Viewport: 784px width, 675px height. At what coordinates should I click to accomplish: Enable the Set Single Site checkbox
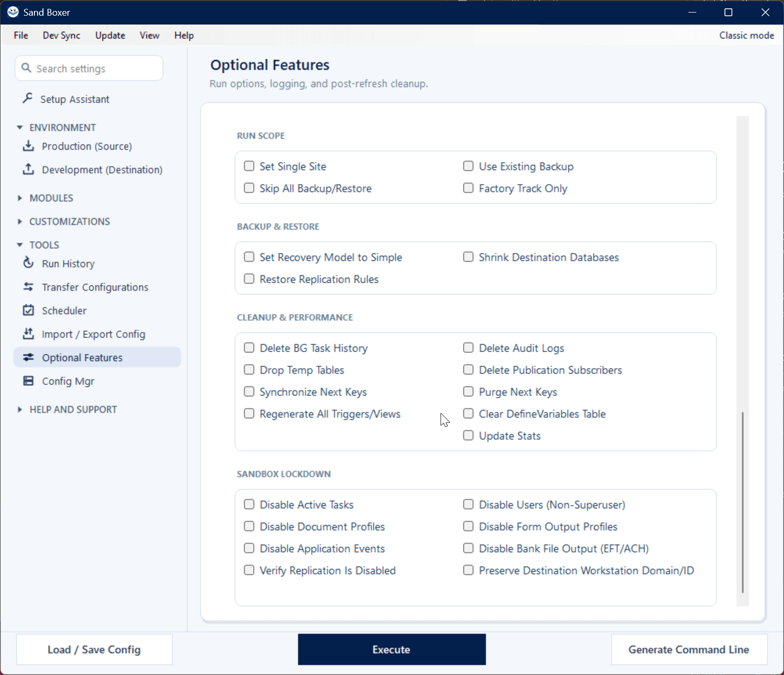[249, 166]
